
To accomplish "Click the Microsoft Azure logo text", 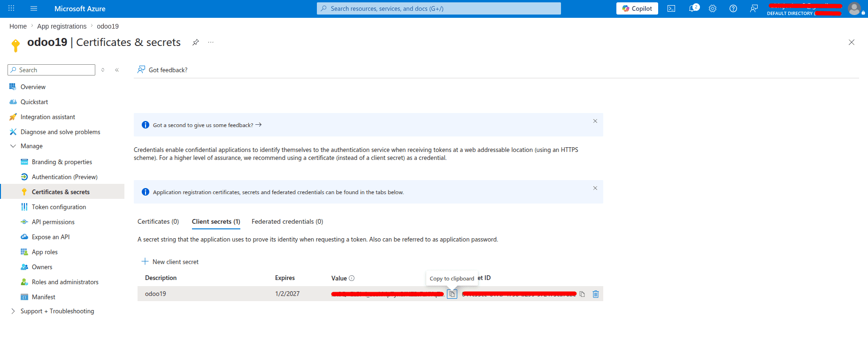I will click(x=80, y=8).
